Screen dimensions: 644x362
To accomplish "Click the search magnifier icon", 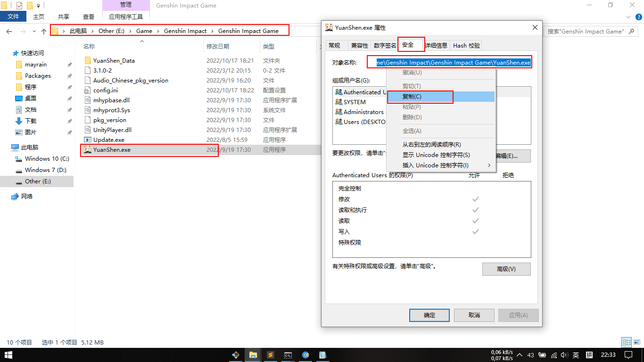I will coord(632,31).
